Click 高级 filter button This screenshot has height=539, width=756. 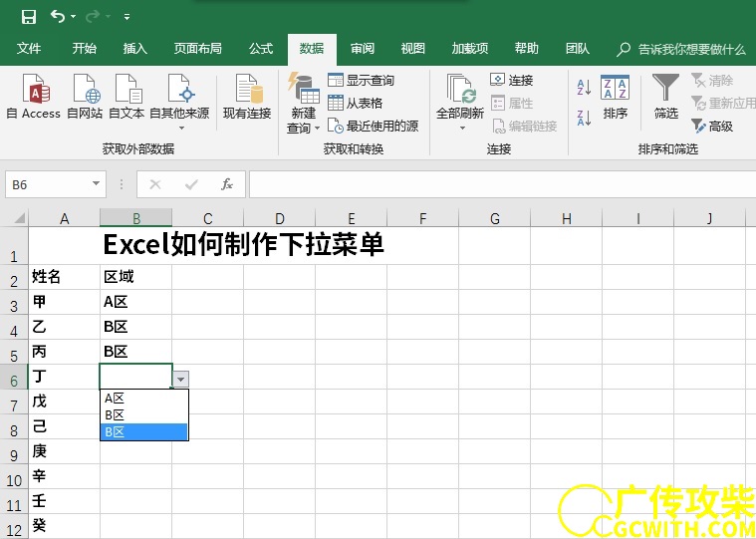click(x=712, y=126)
